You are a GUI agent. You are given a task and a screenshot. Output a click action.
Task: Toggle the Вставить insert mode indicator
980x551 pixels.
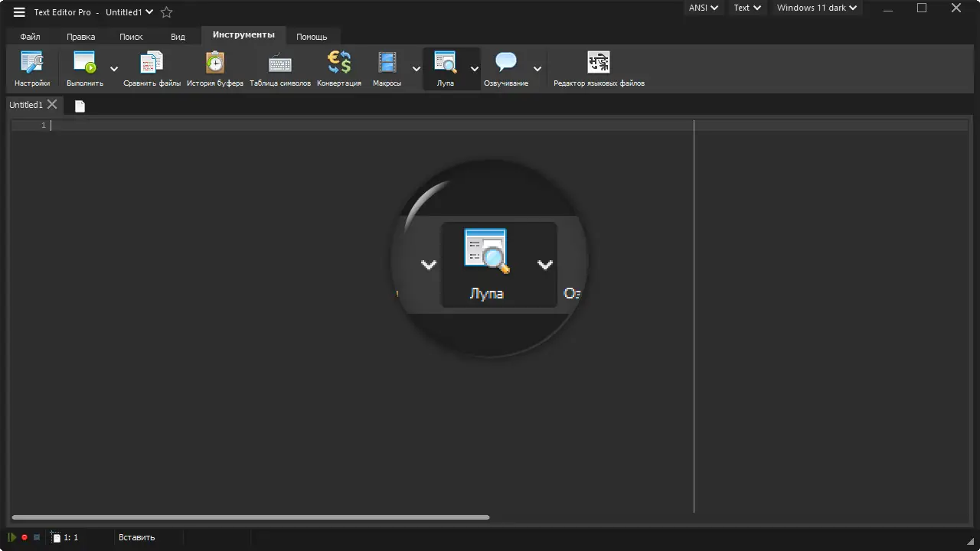(137, 537)
